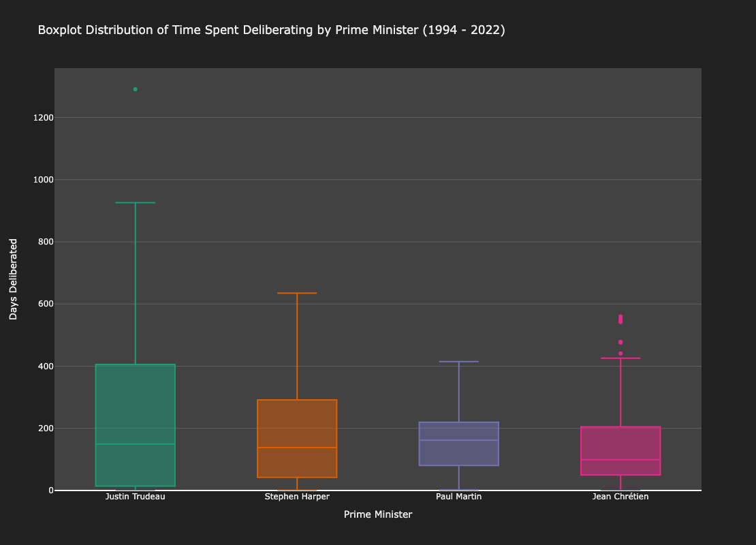Click the Days Deliberated axis title
Viewport: 756px width, 545px height.
click(14, 279)
